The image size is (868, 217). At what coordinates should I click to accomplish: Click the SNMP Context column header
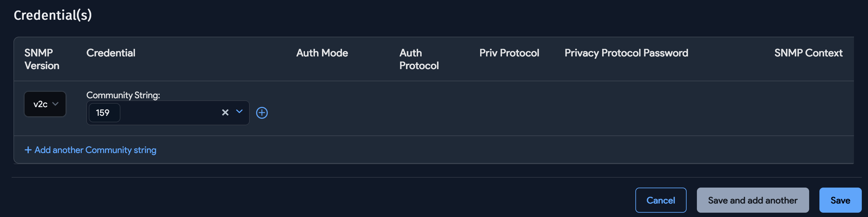click(808, 53)
